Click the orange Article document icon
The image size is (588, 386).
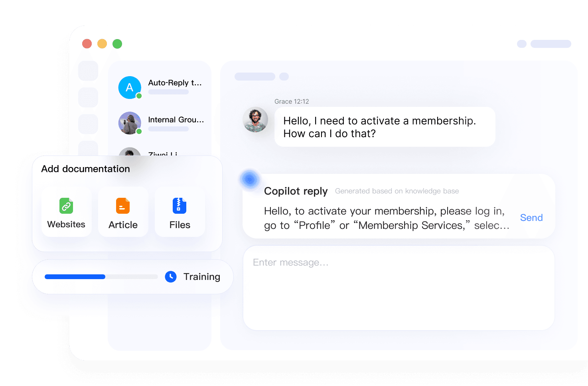tap(123, 206)
